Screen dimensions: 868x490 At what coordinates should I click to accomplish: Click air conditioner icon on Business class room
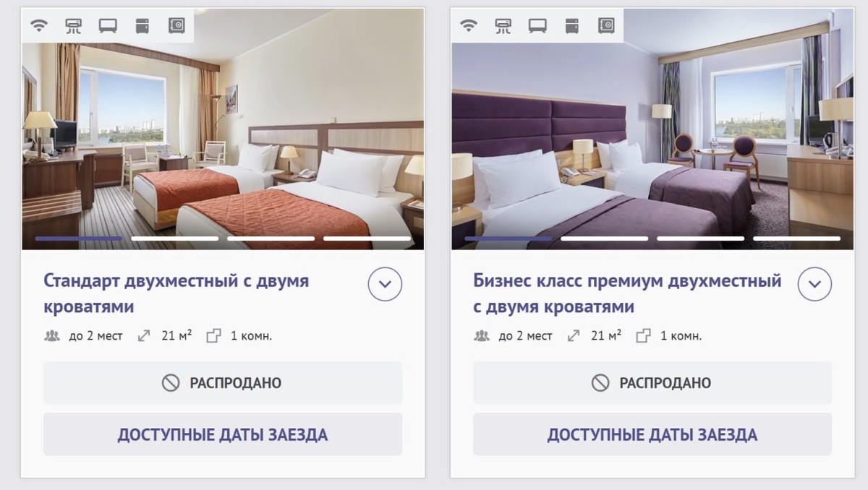pyautogui.click(x=503, y=25)
